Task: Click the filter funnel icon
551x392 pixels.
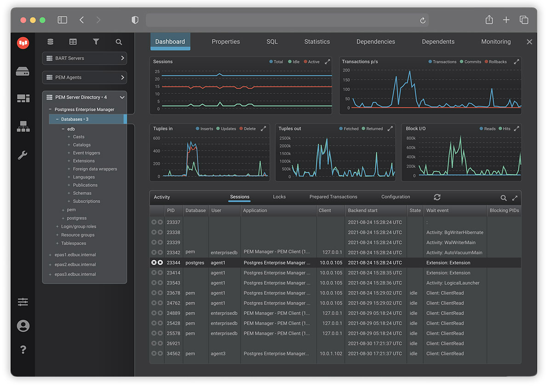Action: coord(96,42)
